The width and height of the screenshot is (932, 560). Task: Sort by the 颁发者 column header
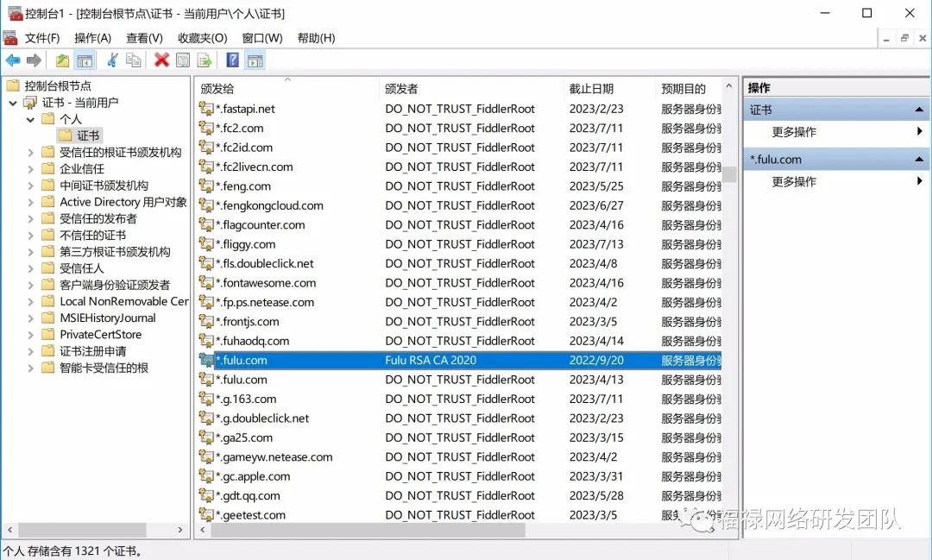[x=471, y=89]
